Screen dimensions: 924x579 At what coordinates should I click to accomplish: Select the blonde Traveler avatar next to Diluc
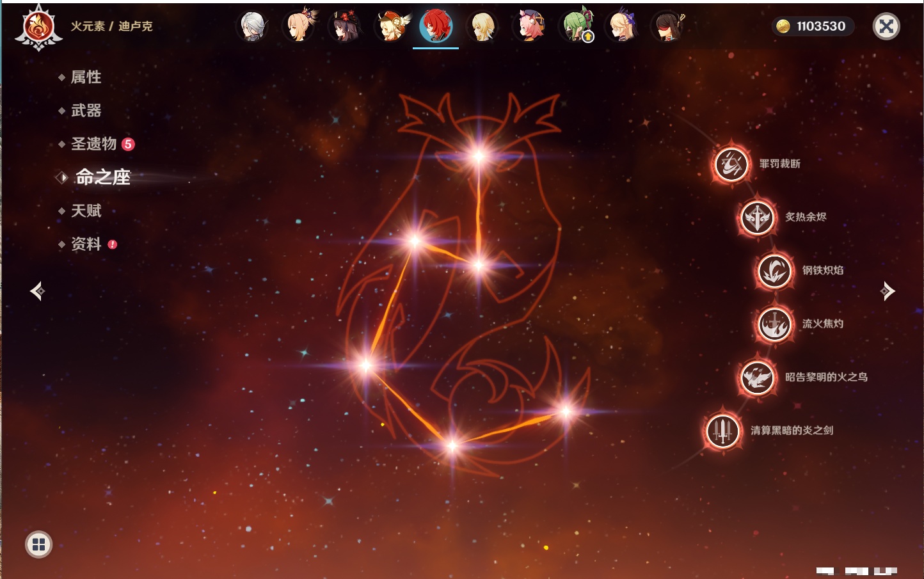pos(482,27)
